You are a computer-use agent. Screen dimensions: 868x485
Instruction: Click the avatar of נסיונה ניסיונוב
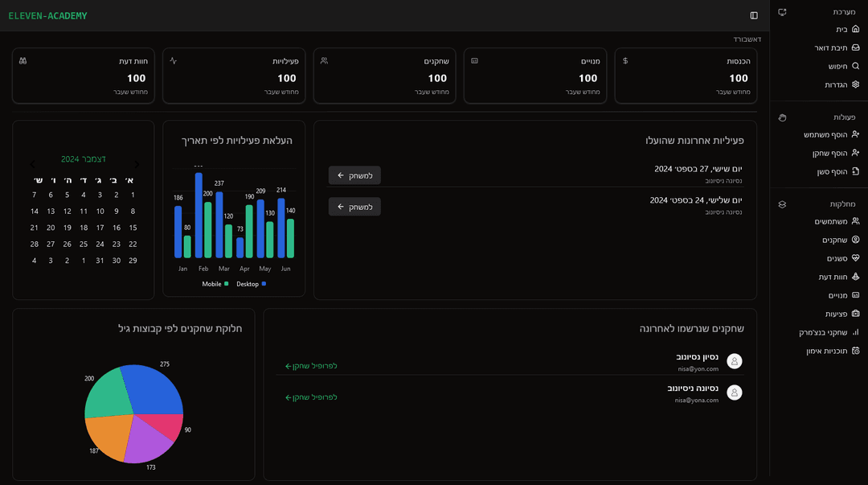[734, 393]
